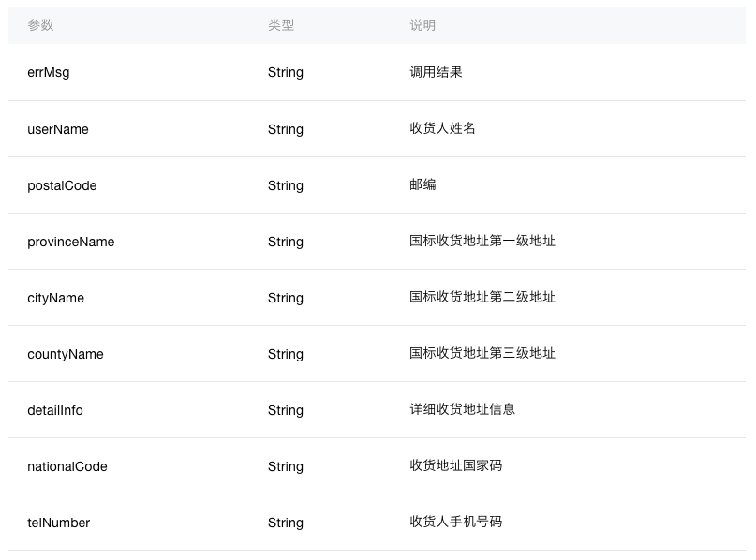Select the userName parameter cell
Image resolution: width=756 pixels, height=560 pixels.
[58, 129]
